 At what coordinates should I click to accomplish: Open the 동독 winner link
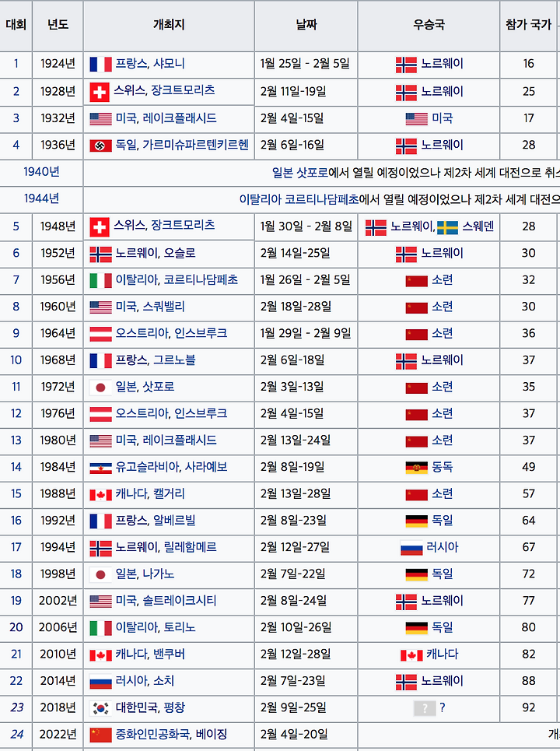click(x=443, y=467)
